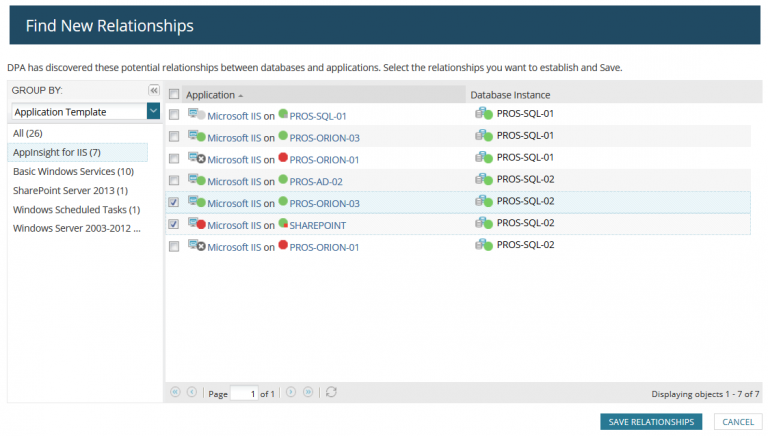The height and width of the screenshot is (436, 768).
Task: Go to next page of results
Action: 291,392
